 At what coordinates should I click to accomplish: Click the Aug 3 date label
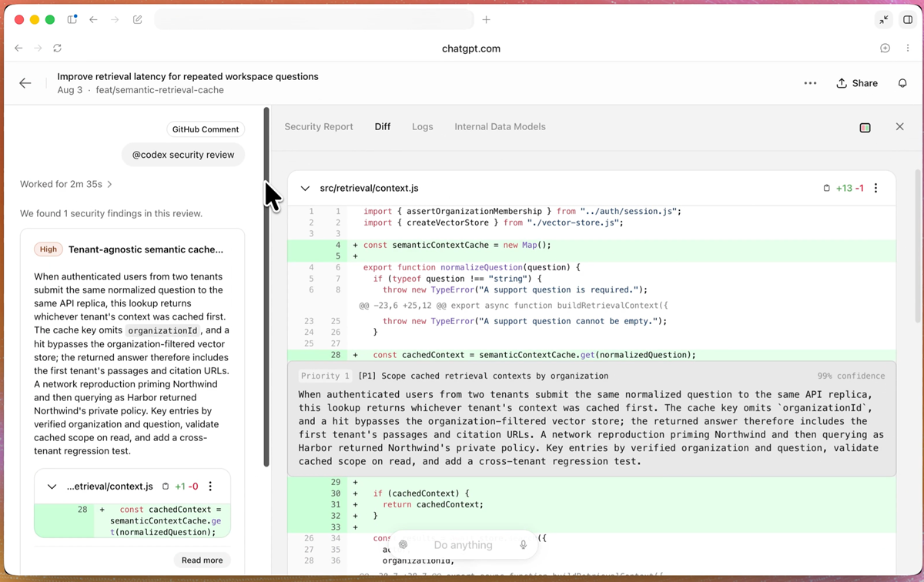point(69,90)
